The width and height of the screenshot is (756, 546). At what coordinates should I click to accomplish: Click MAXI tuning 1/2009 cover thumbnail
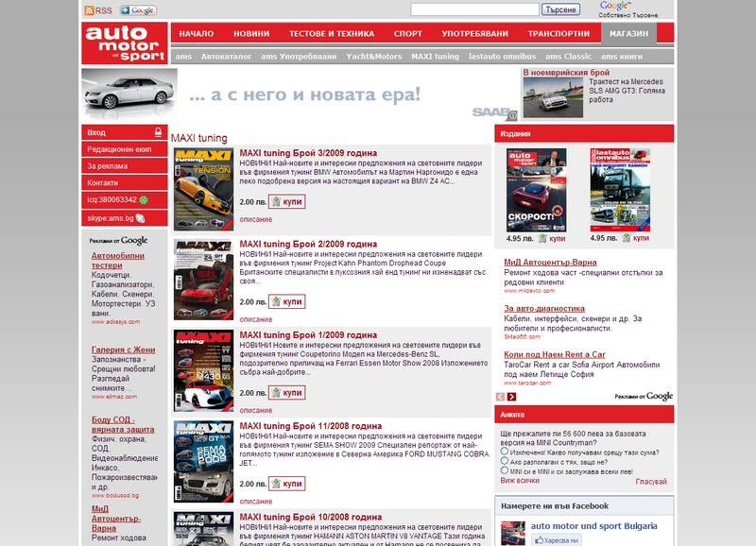click(x=203, y=370)
